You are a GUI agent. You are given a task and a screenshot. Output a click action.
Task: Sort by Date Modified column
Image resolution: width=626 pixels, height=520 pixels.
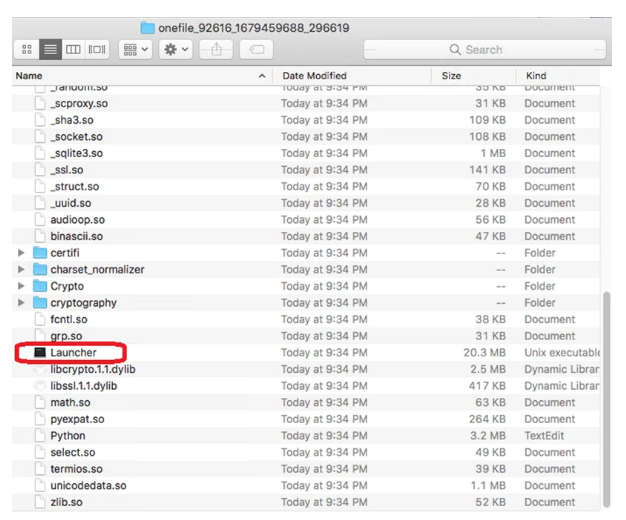(x=315, y=76)
